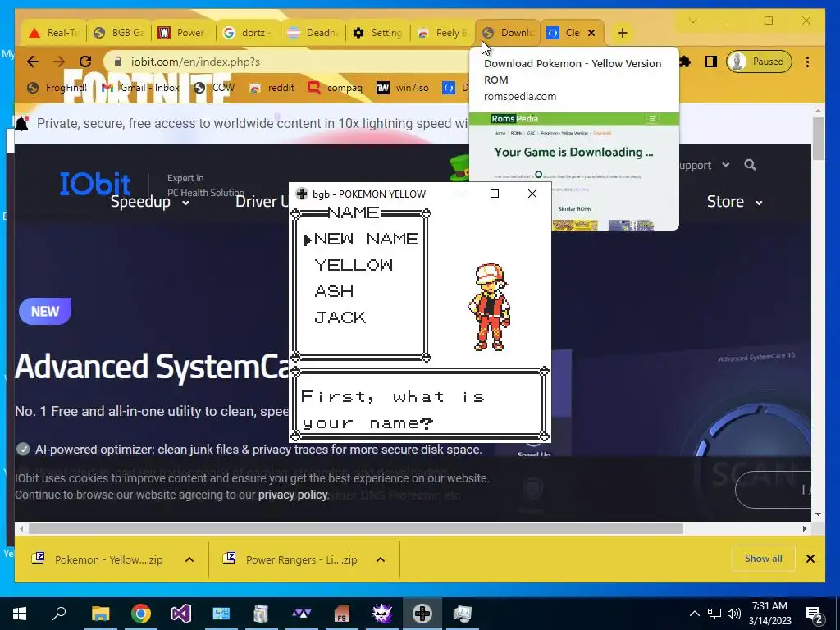Select the name JACK in bgb
The width and height of the screenshot is (840, 630).
pyautogui.click(x=340, y=317)
